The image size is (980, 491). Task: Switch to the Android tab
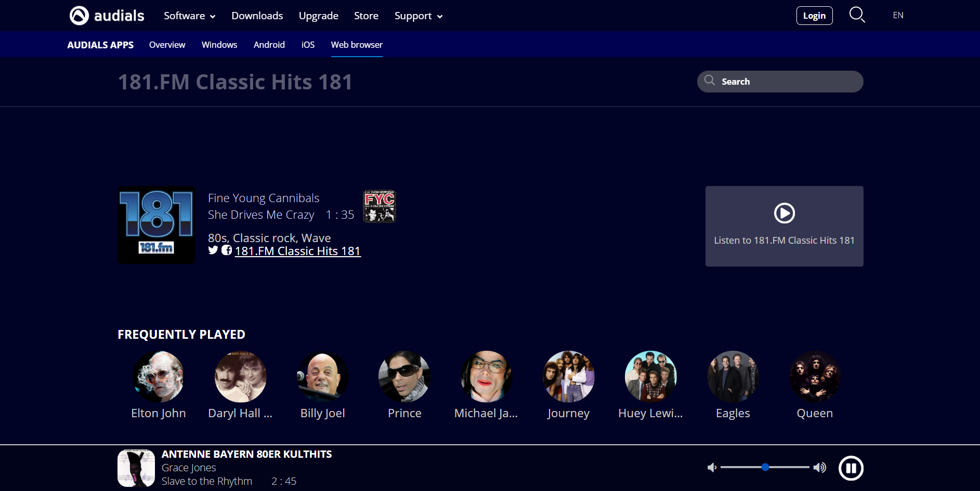pyautogui.click(x=269, y=45)
